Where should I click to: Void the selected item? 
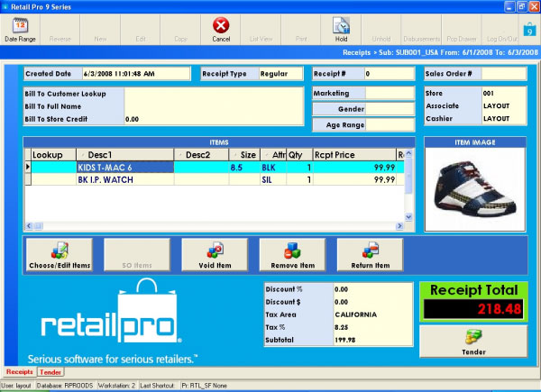215,254
